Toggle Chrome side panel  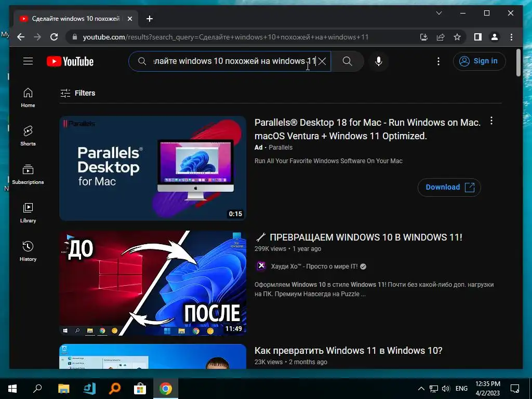(x=478, y=37)
